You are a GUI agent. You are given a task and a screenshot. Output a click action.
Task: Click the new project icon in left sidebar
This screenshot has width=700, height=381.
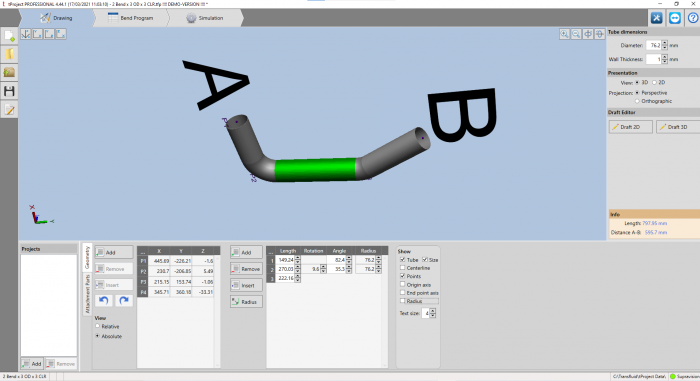click(x=9, y=36)
